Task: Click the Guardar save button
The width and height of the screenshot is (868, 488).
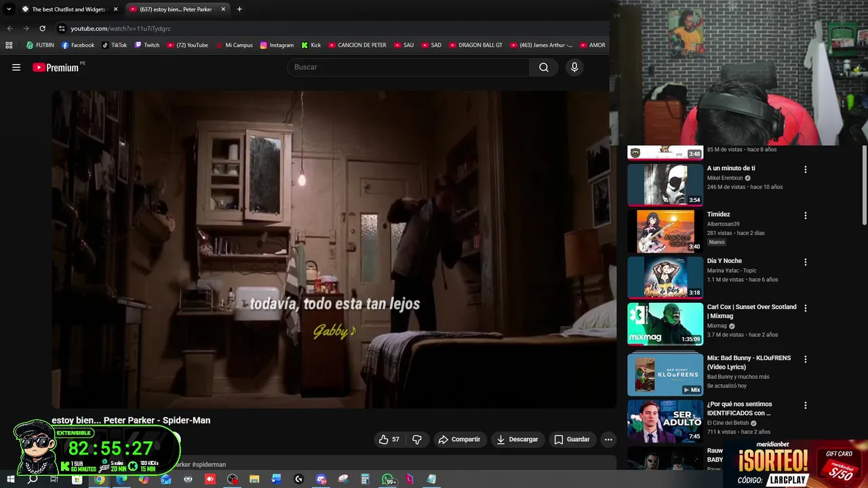Action: 572,439
